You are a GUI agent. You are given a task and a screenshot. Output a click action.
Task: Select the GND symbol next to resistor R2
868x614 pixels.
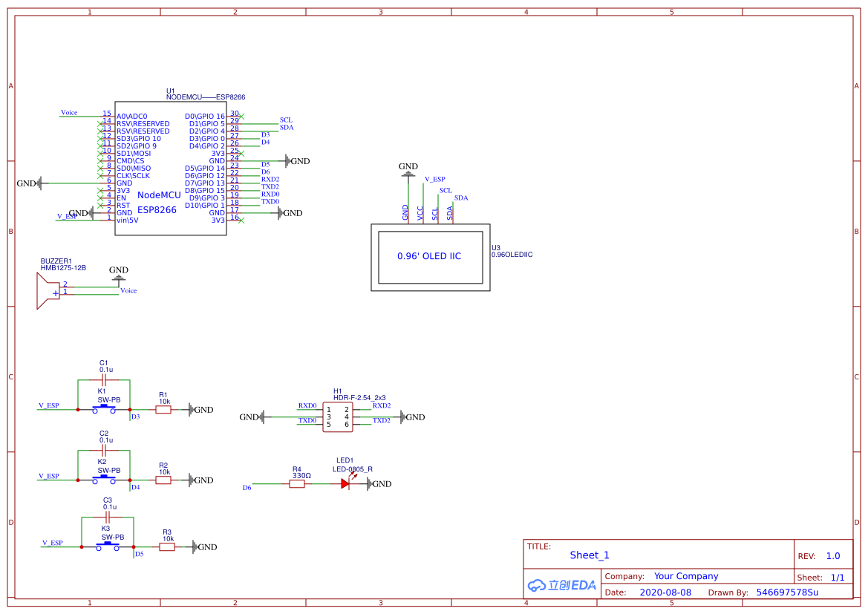pos(201,480)
